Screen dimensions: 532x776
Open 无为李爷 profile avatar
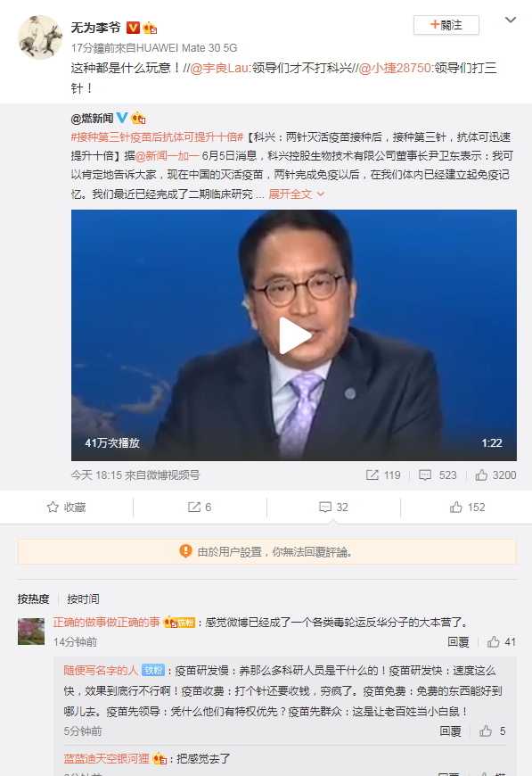point(40,37)
